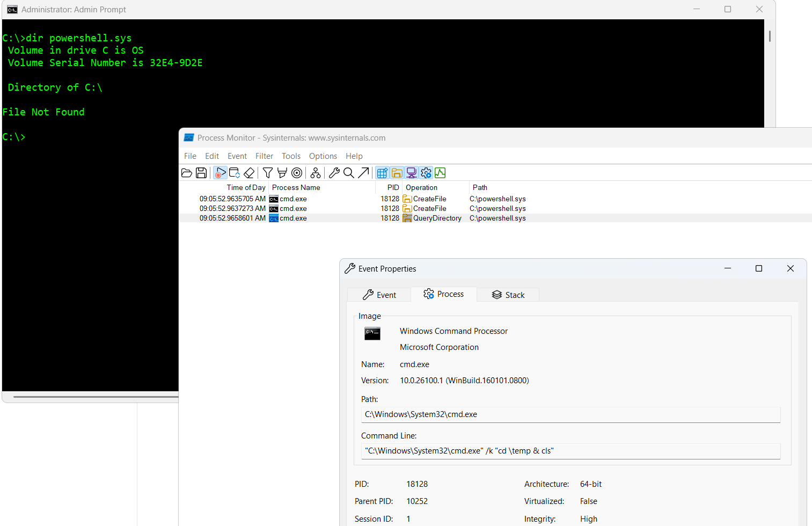The width and height of the screenshot is (812, 526).
Task: Select the Process tab in Event Properties
Action: 443,294
